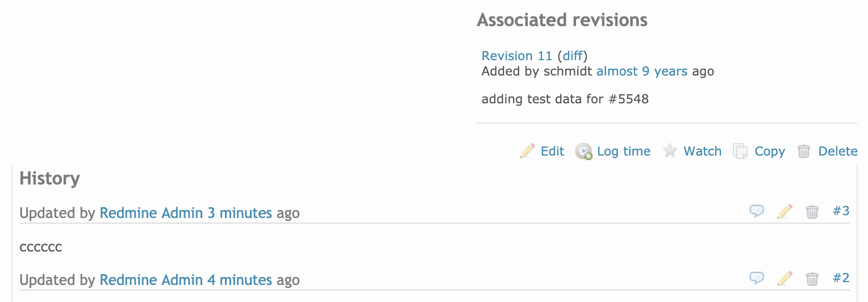Edit note #2 with the pencil icon

pos(784,278)
